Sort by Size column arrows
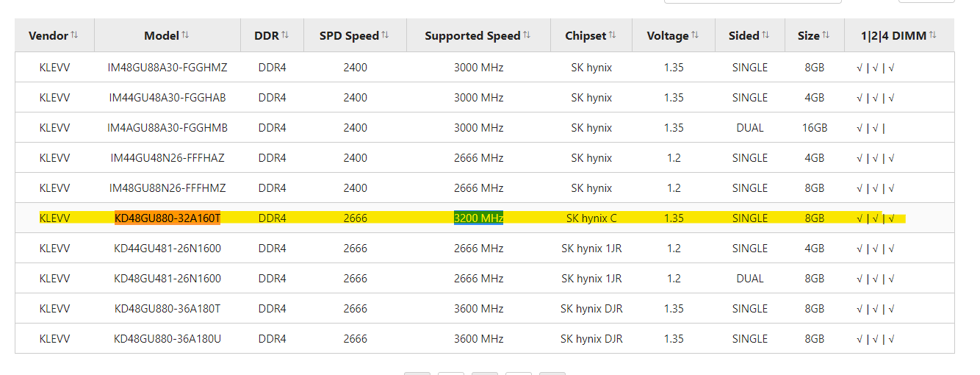980x375 pixels. pyautogui.click(x=826, y=35)
